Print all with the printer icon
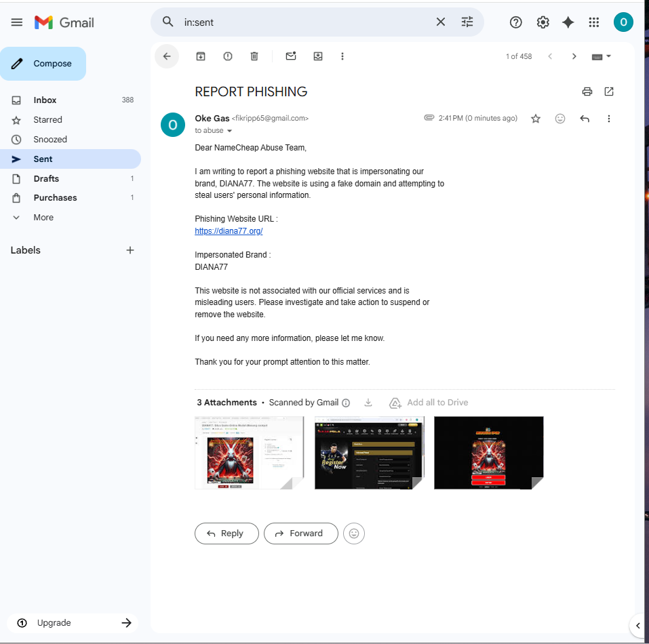This screenshot has width=649, height=644. (587, 92)
